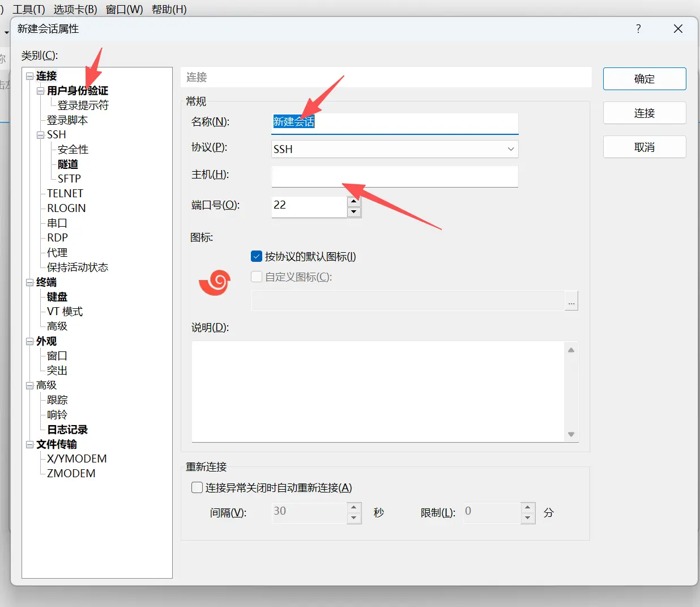
Task: Decrease port number with down arrow
Action: (x=354, y=212)
